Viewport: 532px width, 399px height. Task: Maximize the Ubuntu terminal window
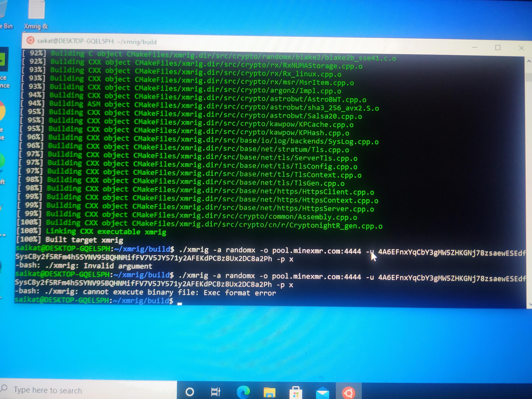[498, 48]
